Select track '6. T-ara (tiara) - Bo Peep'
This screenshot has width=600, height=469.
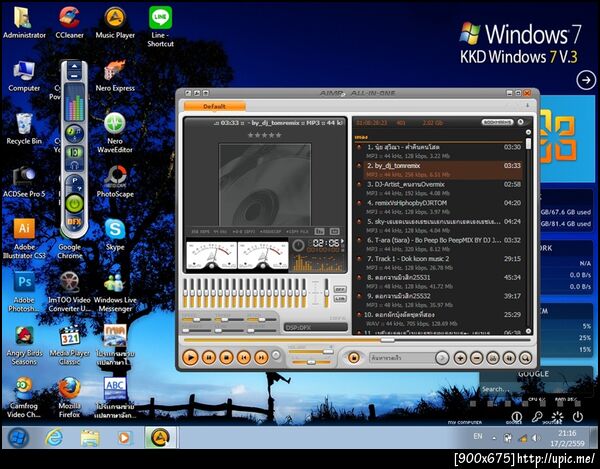click(439, 244)
